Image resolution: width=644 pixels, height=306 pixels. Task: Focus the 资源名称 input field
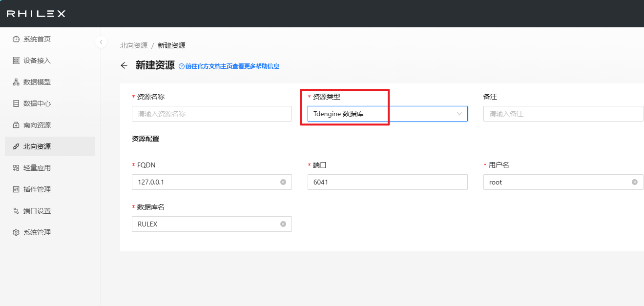(x=212, y=114)
